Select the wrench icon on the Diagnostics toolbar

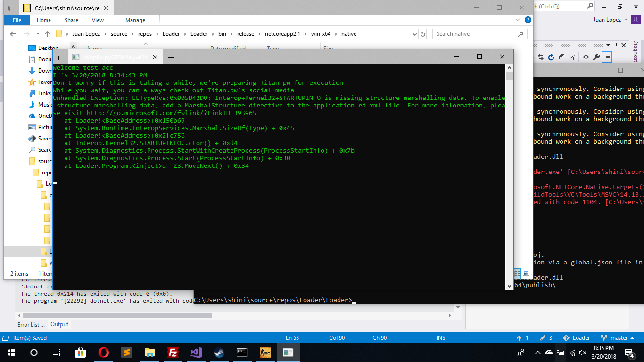(x=597, y=57)
